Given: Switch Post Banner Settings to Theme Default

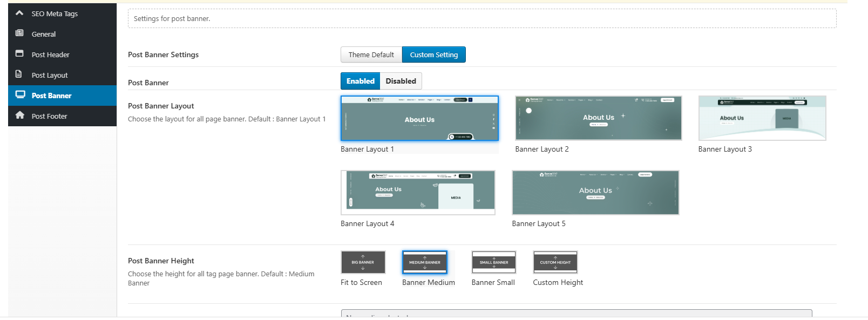Looking at the screenshot, I should (x=371, y=55).
